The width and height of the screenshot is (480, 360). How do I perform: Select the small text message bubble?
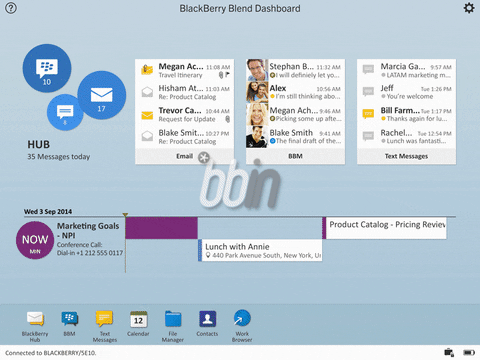point(65,112)
